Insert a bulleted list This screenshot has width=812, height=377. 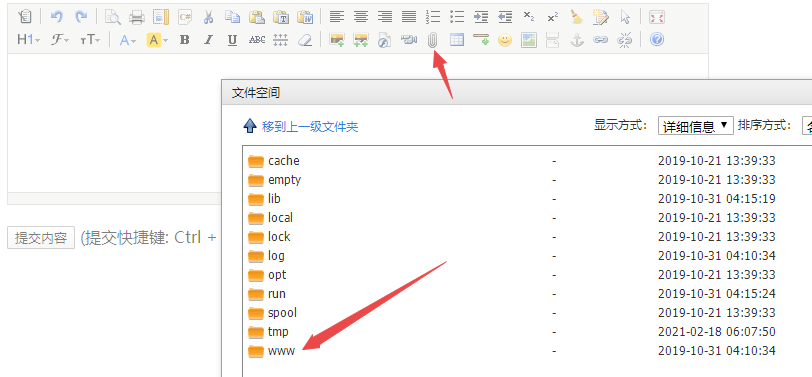tap(457, 17)
